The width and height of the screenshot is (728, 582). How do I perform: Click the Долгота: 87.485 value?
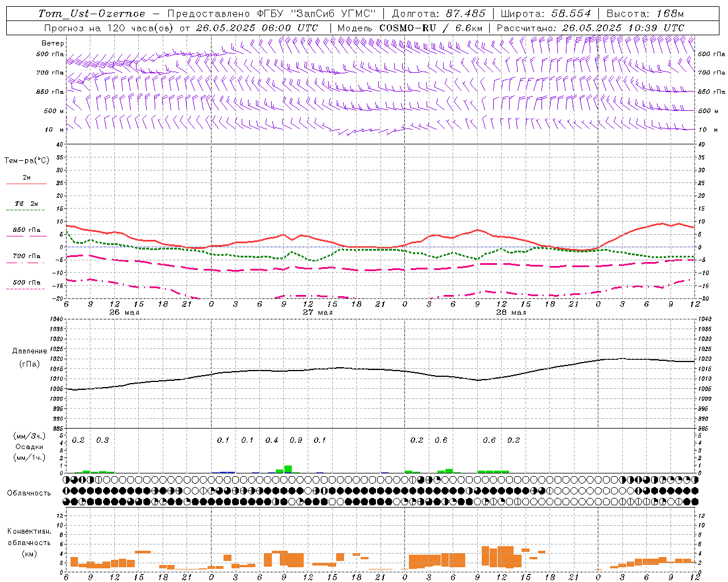pos(439,14)
